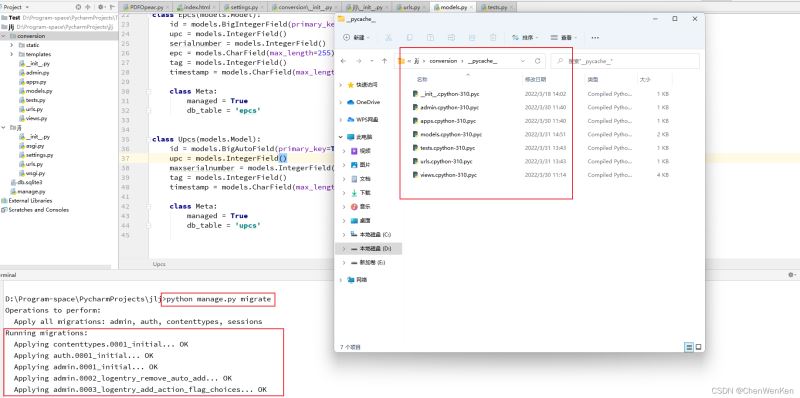
Task: Expand the templates folder node
Action: (x=12, y=54)
